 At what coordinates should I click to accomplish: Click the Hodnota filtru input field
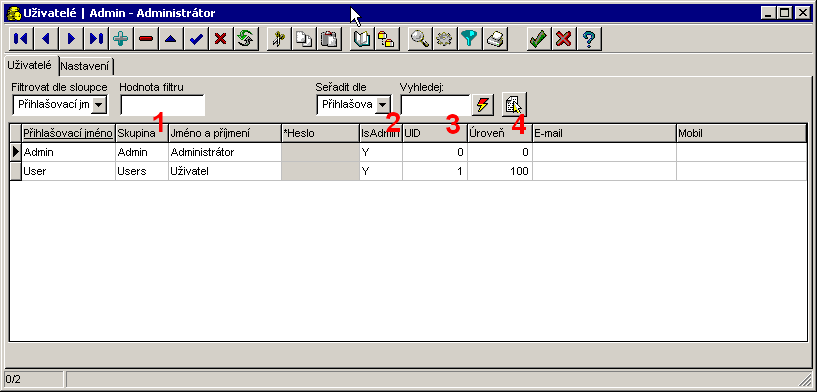pos(163,105)
